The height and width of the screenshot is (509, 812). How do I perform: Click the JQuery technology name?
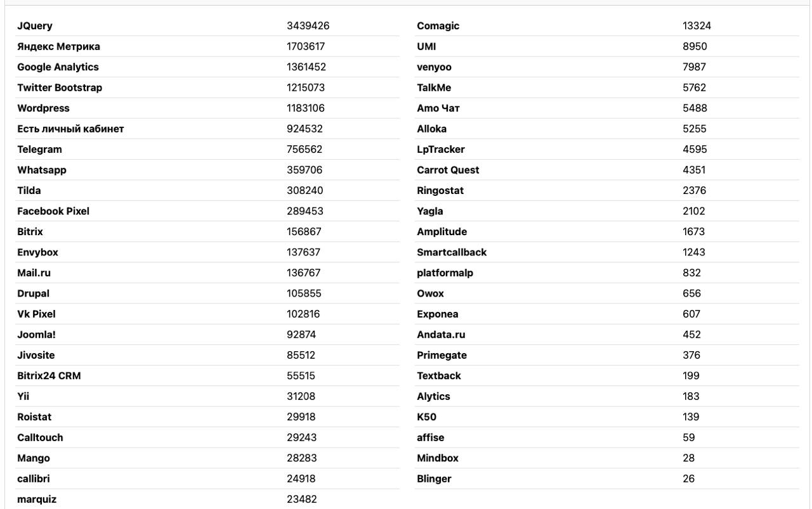[35, 26]
